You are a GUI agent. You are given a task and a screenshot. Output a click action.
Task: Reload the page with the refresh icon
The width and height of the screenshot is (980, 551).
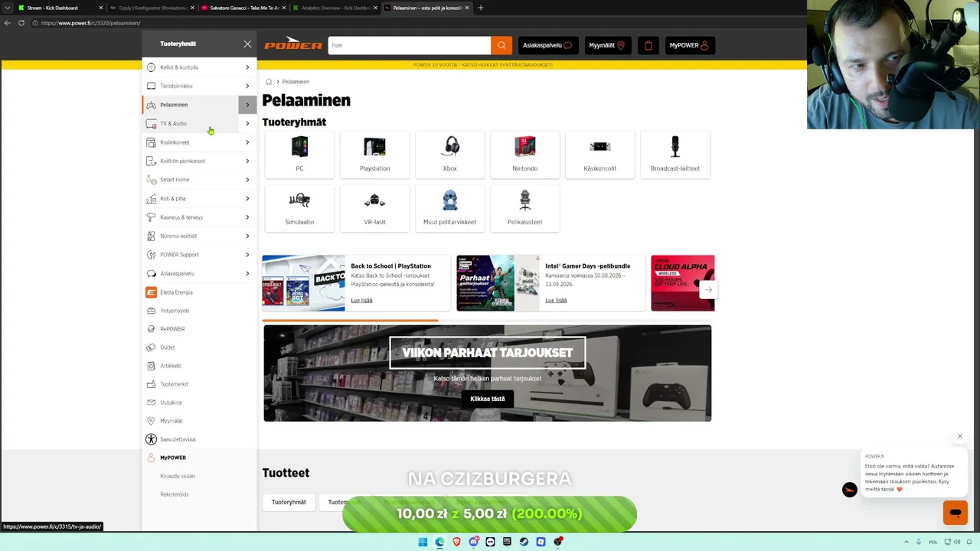tap(21, 23)
